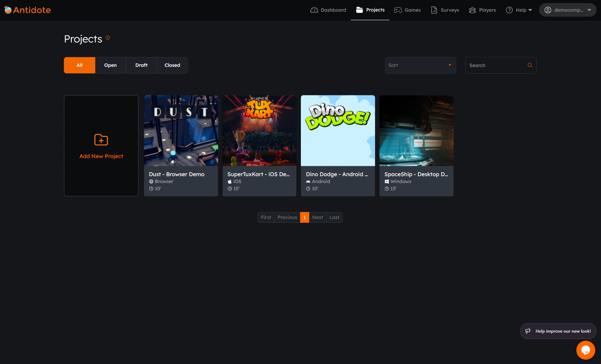Open the chat support bubble
The image size is (601, 364).
585,350
